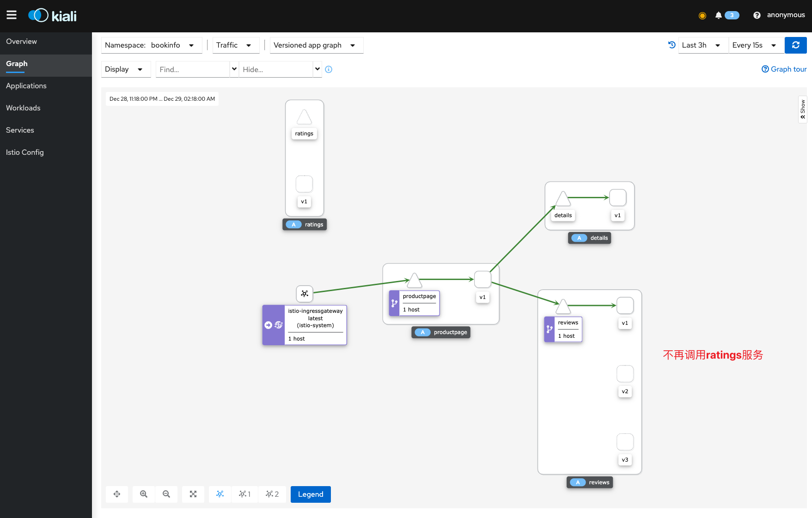Viewport: 812px width, 518px height.
Task: Open the Namespace bookinfo dropdown
Action: [x=152, y=45]
